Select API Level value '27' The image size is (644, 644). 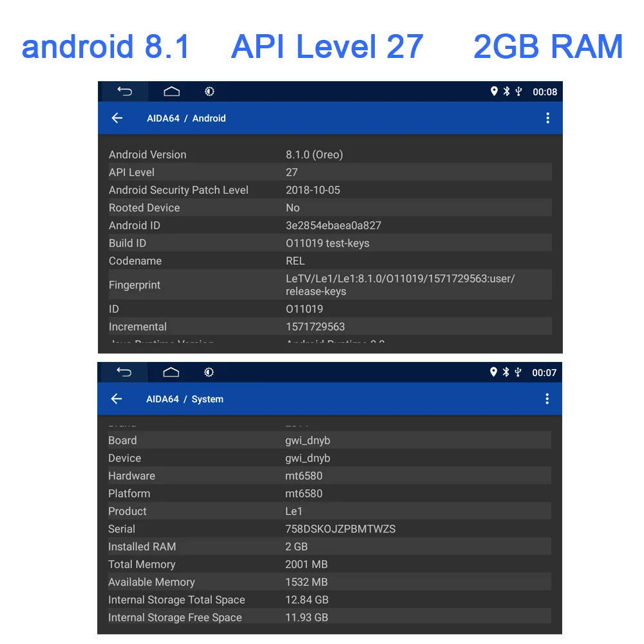[292, 173]
